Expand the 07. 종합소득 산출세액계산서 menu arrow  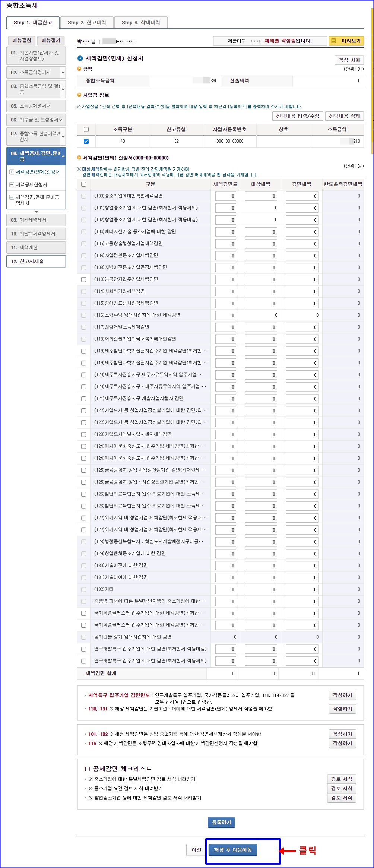63,136
